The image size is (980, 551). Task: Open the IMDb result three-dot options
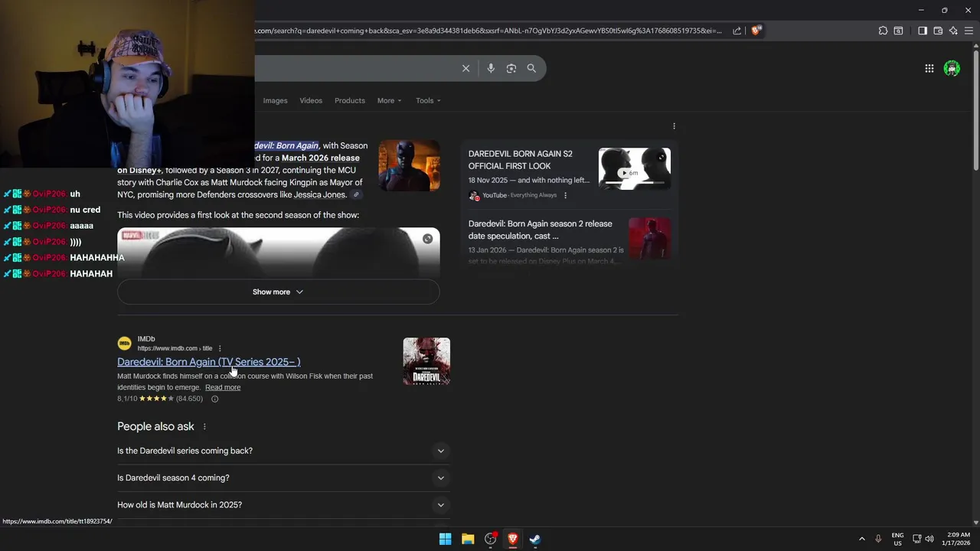pyautogui.click(x=220, y=348)
